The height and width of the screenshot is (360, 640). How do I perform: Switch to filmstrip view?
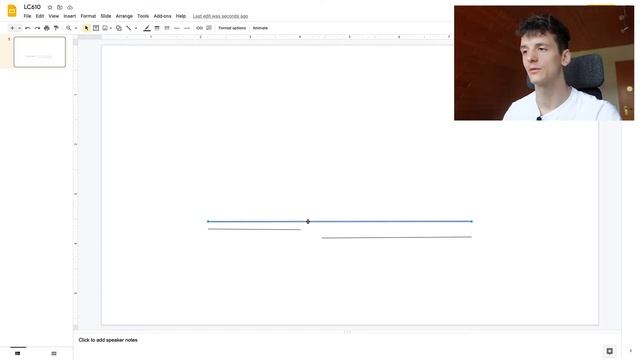18,353
